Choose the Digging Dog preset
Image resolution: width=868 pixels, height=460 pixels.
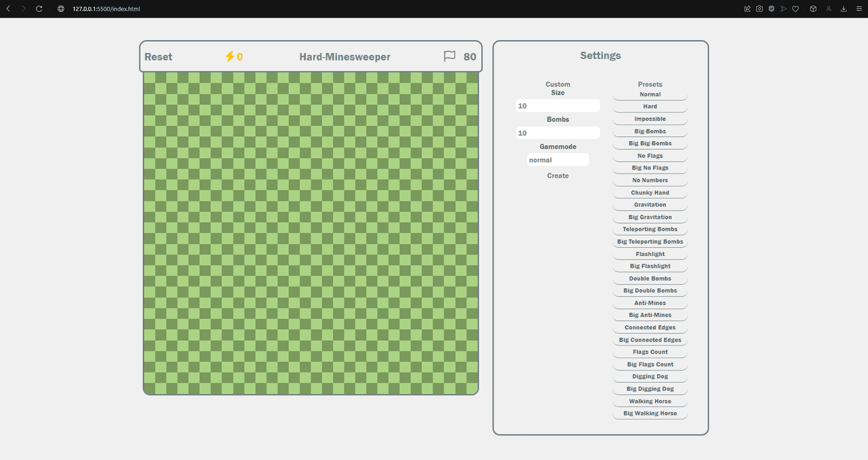(650, 377)
